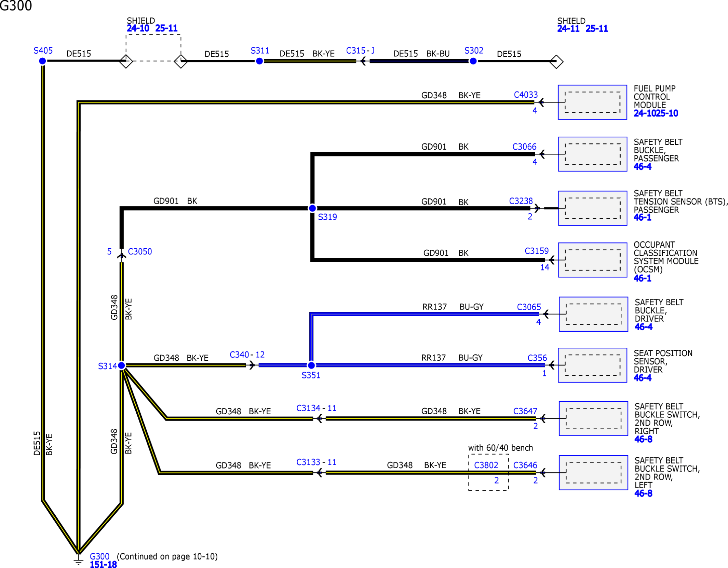Viewport: 728px width, 568px height.
Task: Open page link 25-11 beside 24-10
Action: 166,28
